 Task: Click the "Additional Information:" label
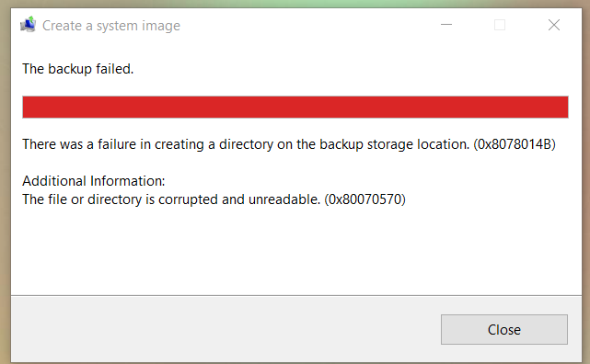tap(94, 181)
